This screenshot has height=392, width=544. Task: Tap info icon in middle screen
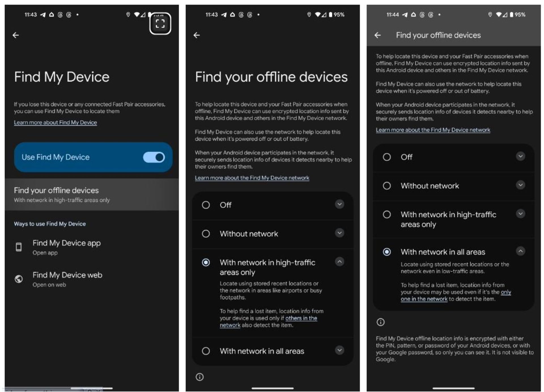tap(199, 377)
